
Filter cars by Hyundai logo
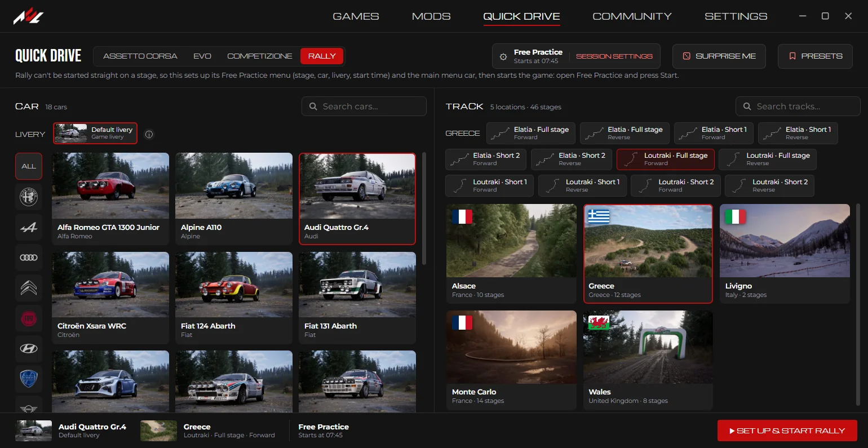pyautogui.click(x=29, y=349)
